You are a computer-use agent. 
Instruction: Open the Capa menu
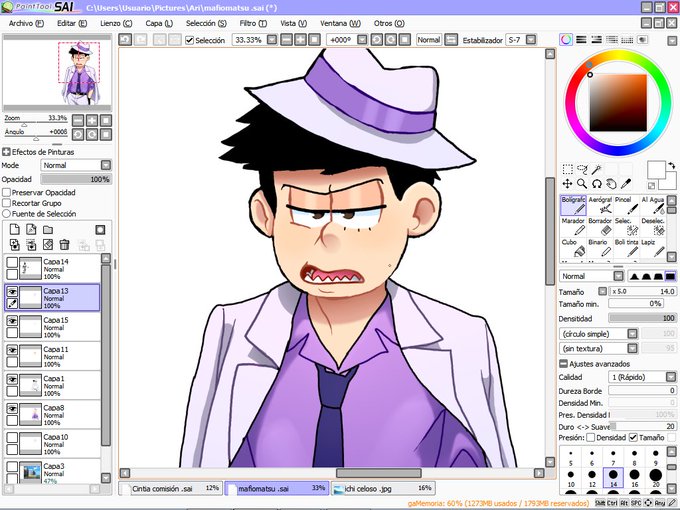[x=159, y=23]
